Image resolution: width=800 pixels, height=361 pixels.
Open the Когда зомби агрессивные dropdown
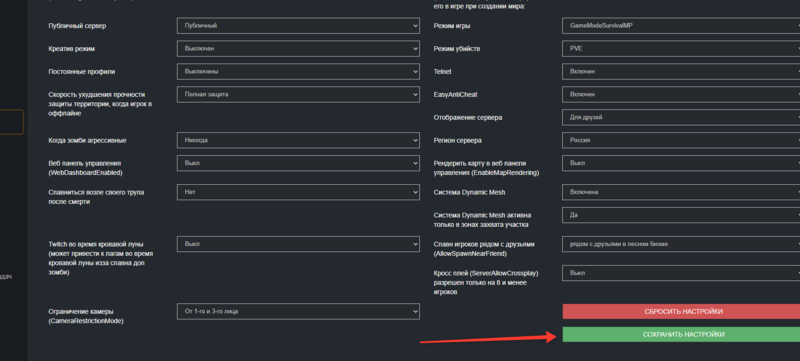[298, 140]
